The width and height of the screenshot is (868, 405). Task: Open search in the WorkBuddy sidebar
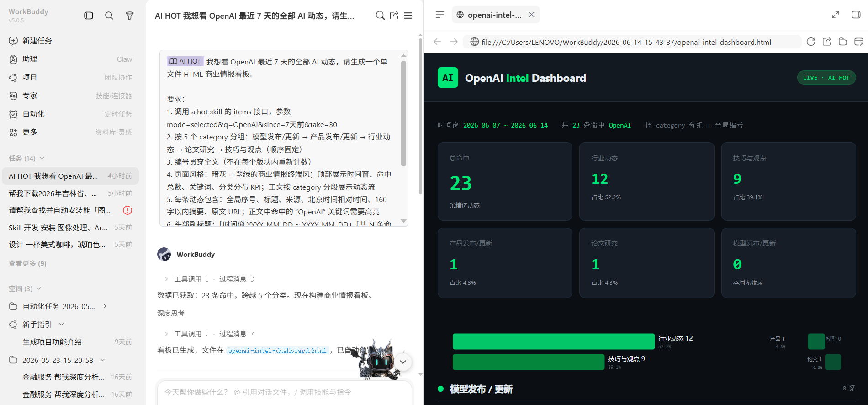tap(109, 16)
